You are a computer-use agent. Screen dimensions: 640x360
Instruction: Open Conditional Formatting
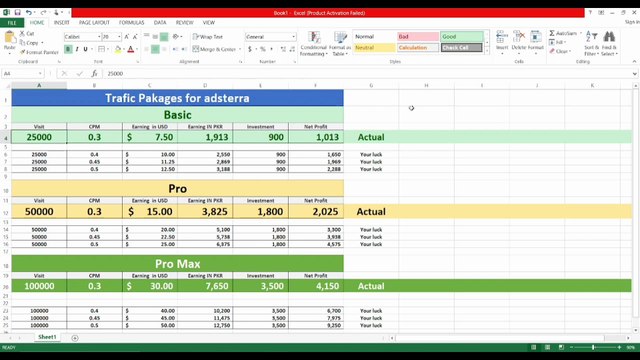click(314, 44)
